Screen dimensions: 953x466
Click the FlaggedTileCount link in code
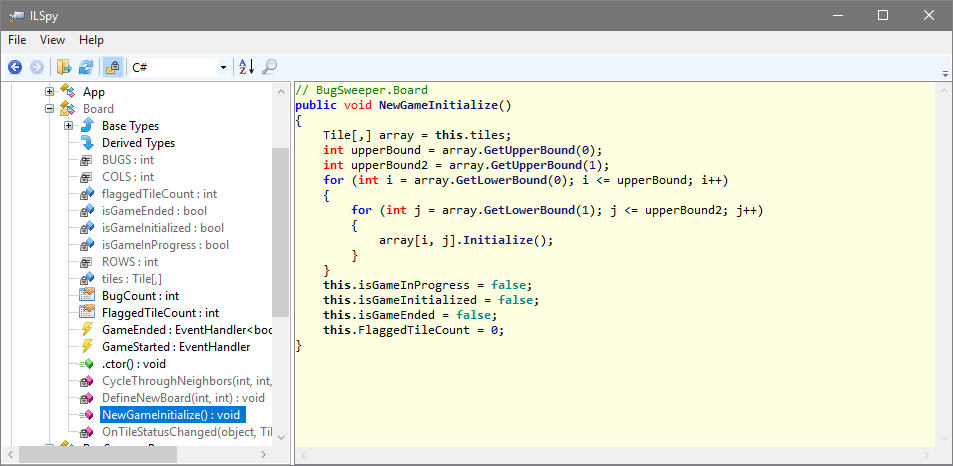(413, 330)
